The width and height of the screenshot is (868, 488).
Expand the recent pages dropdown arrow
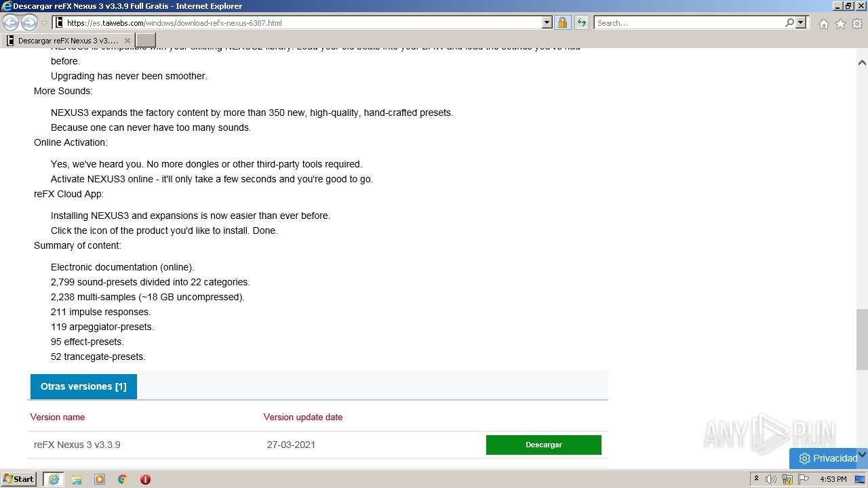[44, 23]
